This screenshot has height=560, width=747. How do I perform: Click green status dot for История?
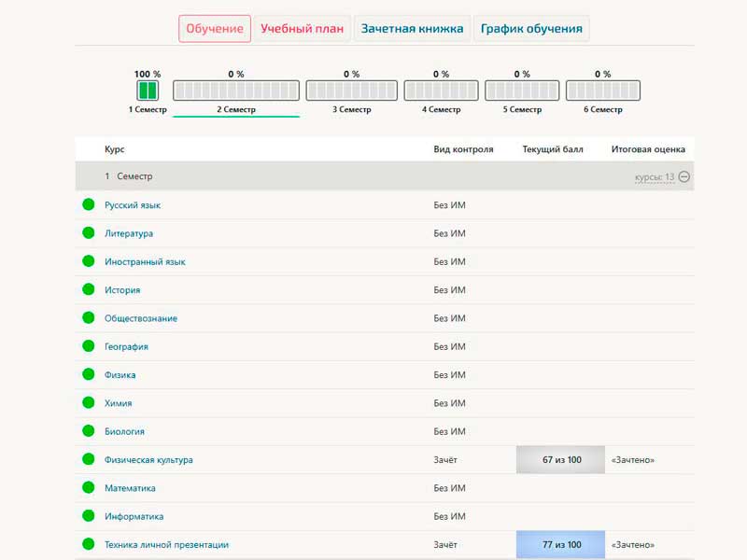(89, 289)
